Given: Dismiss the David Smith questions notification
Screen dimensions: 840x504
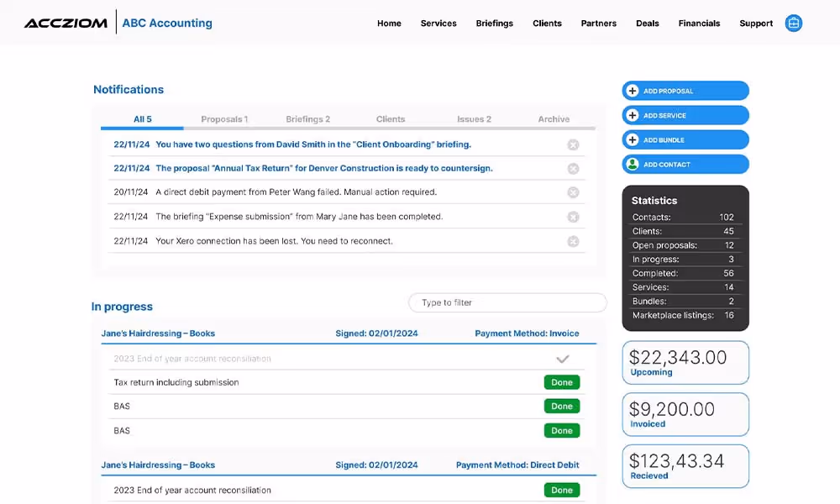Looking at the screenshot, I should click(x=573, y=145).
